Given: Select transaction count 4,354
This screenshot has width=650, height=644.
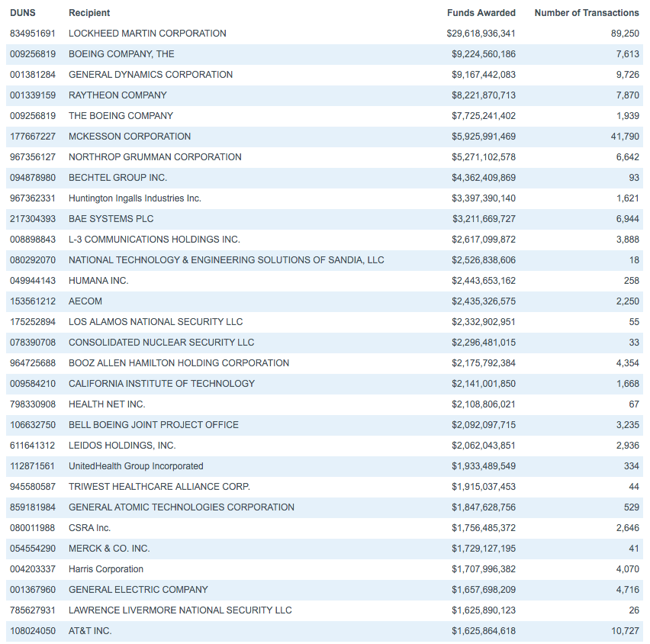Looking at the screenshot, I should (627, 363).
